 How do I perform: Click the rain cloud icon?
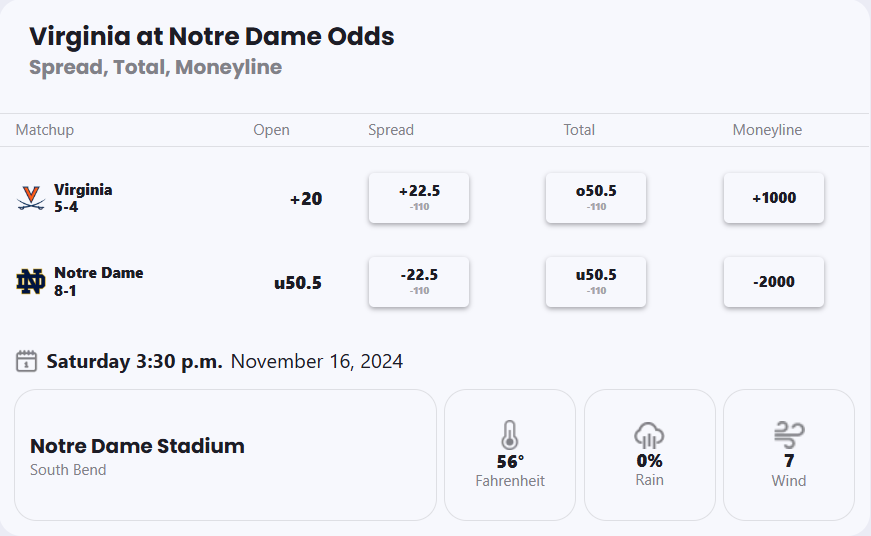(649, 435)
